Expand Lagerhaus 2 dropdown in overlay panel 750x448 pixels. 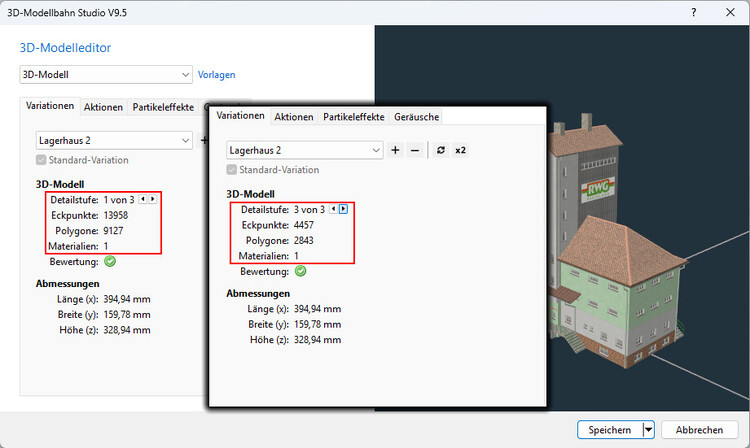click(x=304, y=150)
